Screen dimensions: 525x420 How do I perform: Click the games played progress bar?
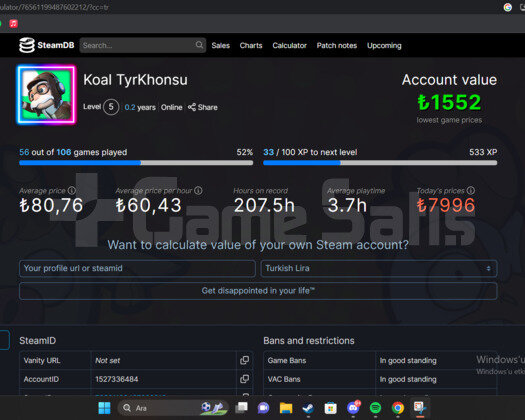click(136, 163)
